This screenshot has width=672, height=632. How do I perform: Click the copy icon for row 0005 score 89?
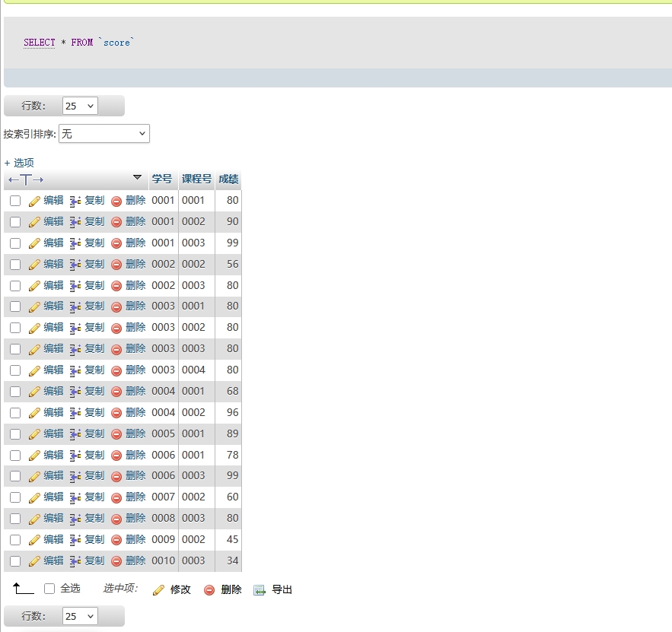pos(75,434)
